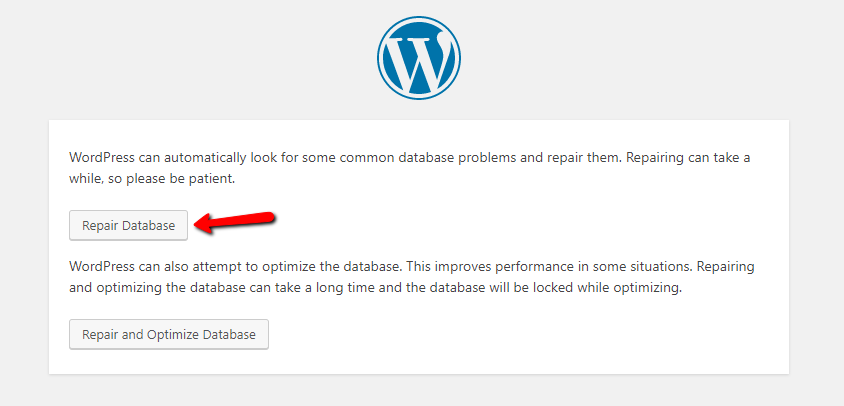Click the Repair Database button
The image size is (844, 406).
tap(128, 225)
